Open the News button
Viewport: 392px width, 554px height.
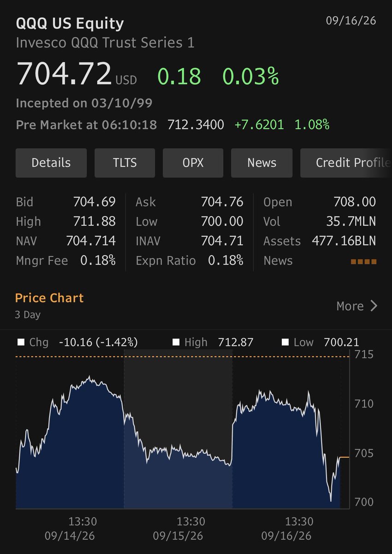261,163
